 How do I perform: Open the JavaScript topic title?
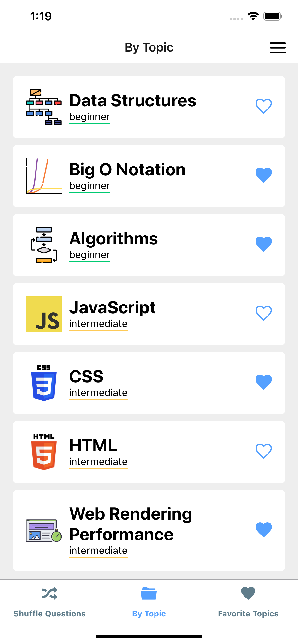pos(113,307)
